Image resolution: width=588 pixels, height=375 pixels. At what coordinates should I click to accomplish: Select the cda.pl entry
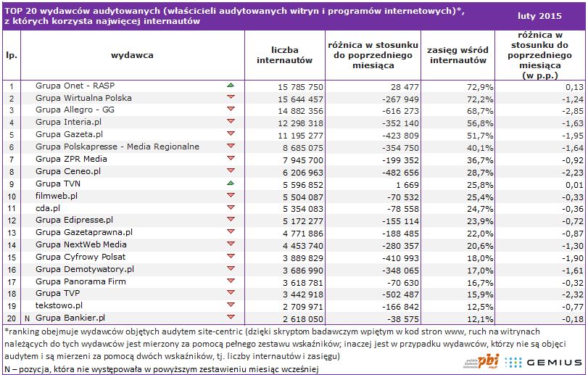point(48,208)
